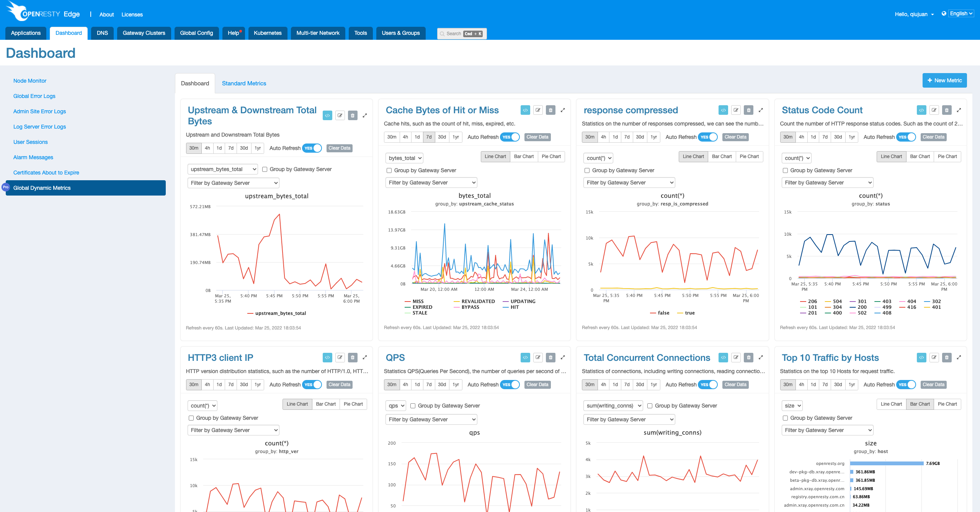This screenshot has width=980, height=512.
Task: Toggle Auto Refresh on Upstream & Downstream Total Bytes
Action: click(312, 148)
